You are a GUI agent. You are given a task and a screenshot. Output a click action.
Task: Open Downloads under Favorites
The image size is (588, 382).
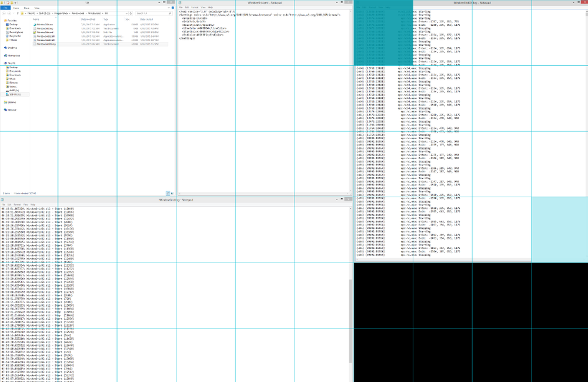(13, 28)
